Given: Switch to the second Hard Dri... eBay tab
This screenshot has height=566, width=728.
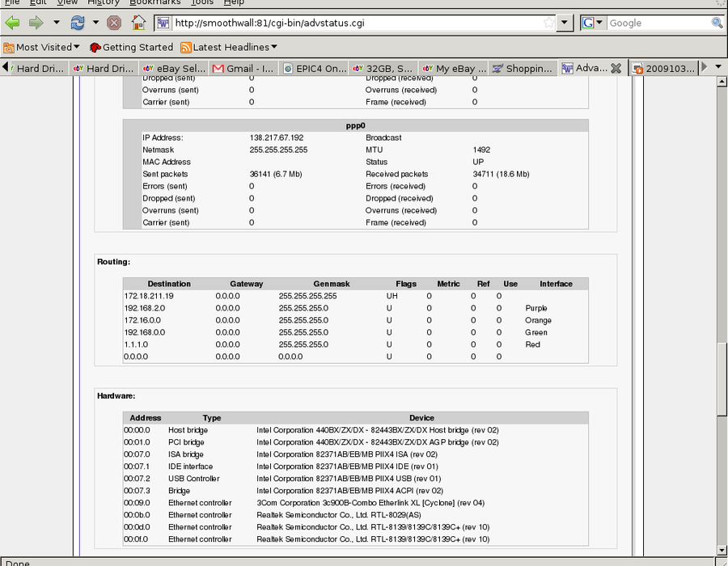Looking at the screenshot, I should tap(104, 68).
